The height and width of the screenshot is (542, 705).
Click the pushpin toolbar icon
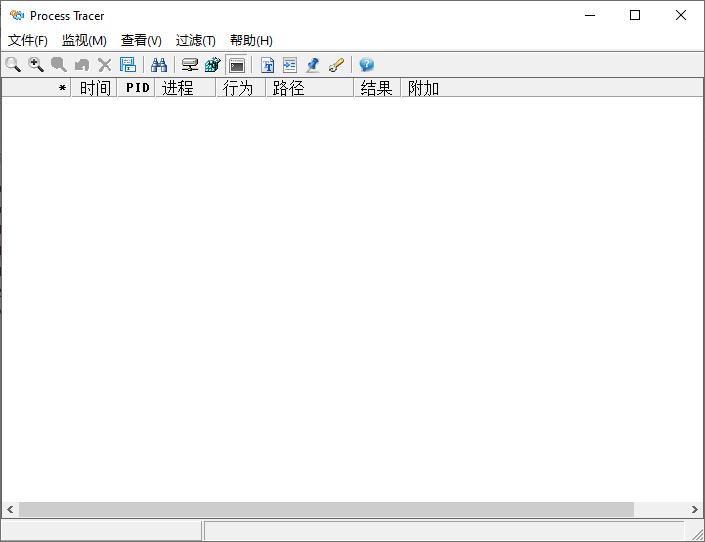tap(313, 65)
